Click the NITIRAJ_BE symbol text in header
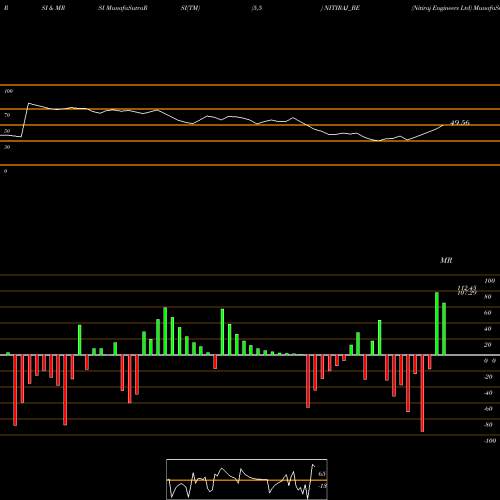The height and width of the screenshot is (500, 500). [342, 8]
